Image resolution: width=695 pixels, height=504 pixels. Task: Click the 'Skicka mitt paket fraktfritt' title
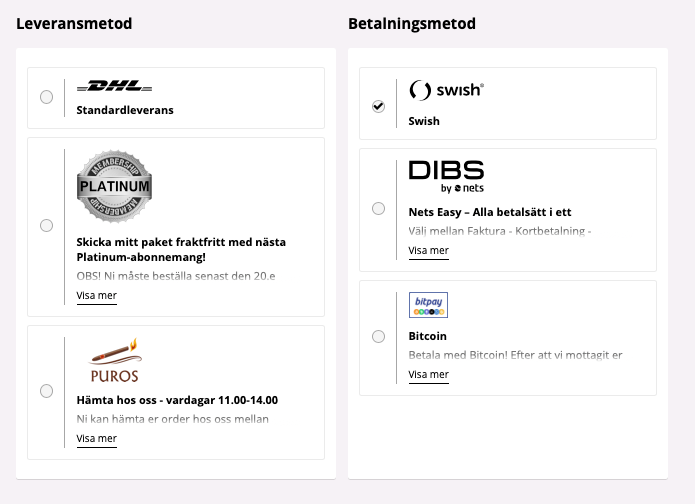pyautogui.click(x=181, y=250)
